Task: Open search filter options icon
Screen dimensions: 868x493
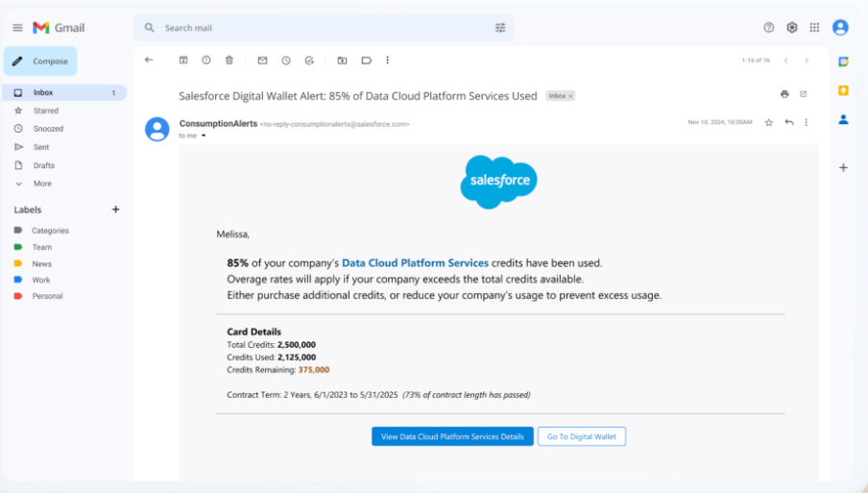Action: 500,28
